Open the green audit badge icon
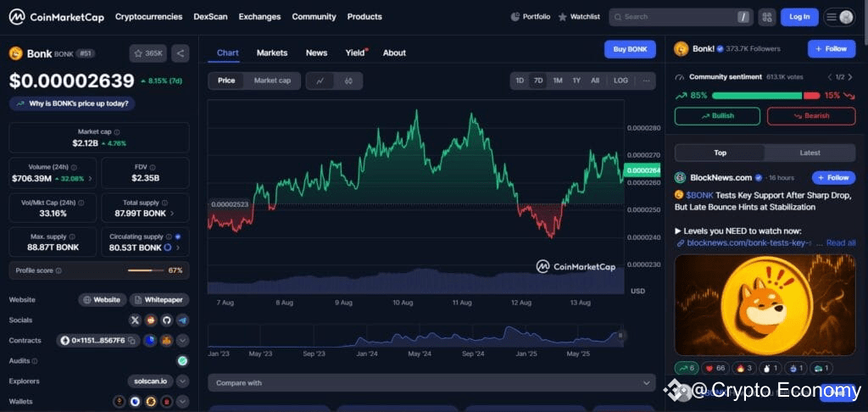Viewport: 868px width, 412px height. tap(182, 361)
